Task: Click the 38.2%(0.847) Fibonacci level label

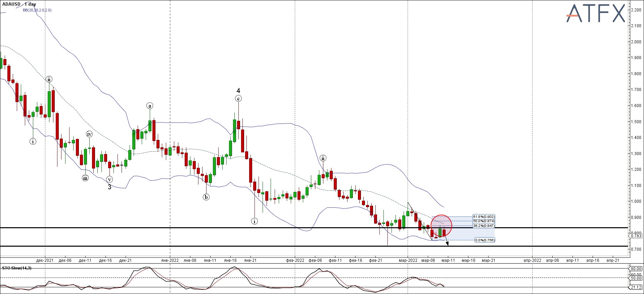Action: [x=484, y=226]
